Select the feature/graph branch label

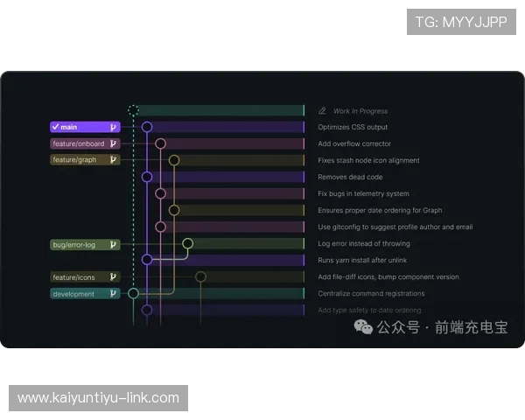[x=75, y=160]
